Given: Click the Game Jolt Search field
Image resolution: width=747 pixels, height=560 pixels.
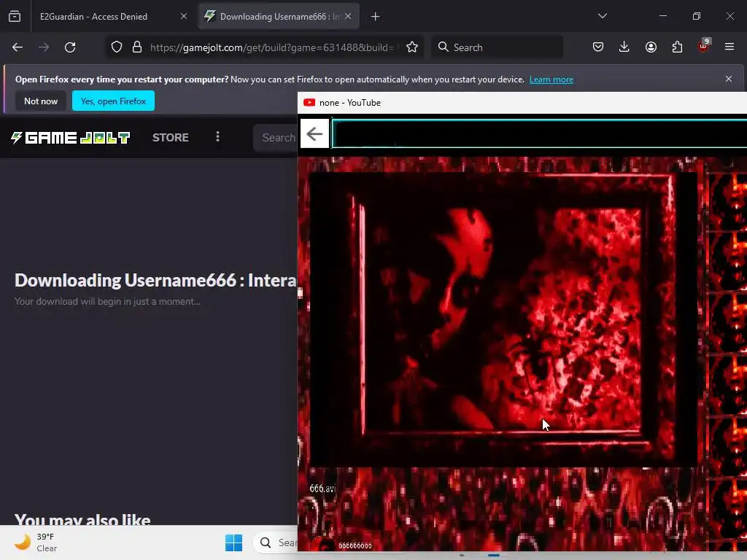Looking at the screenshot, I should (276, 138).
